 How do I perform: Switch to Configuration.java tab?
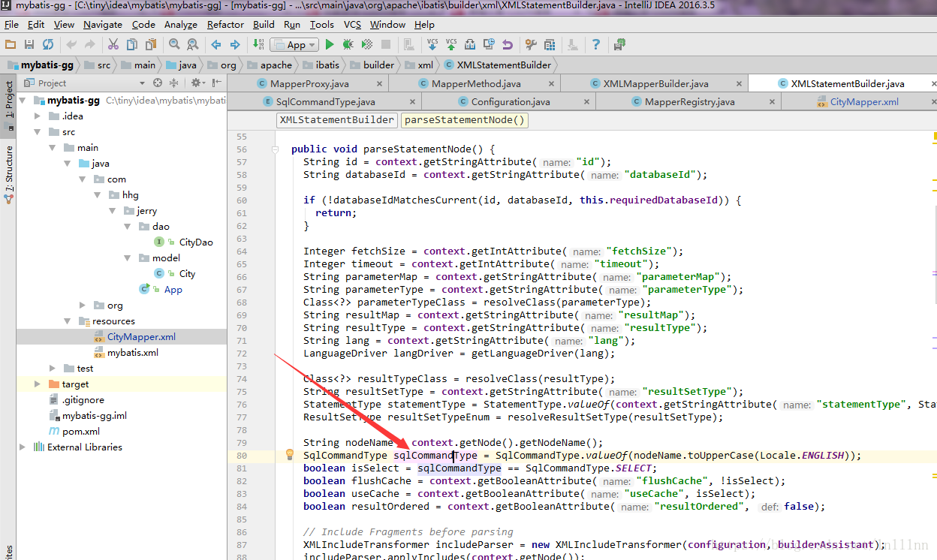pyautogui.click(x=511, y=101)
